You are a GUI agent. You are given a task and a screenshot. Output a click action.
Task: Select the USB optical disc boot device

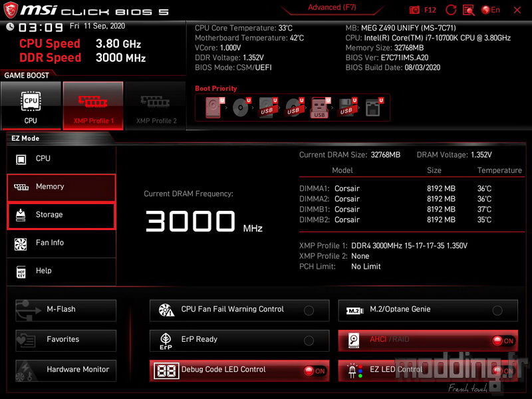(x=294, y=108)
